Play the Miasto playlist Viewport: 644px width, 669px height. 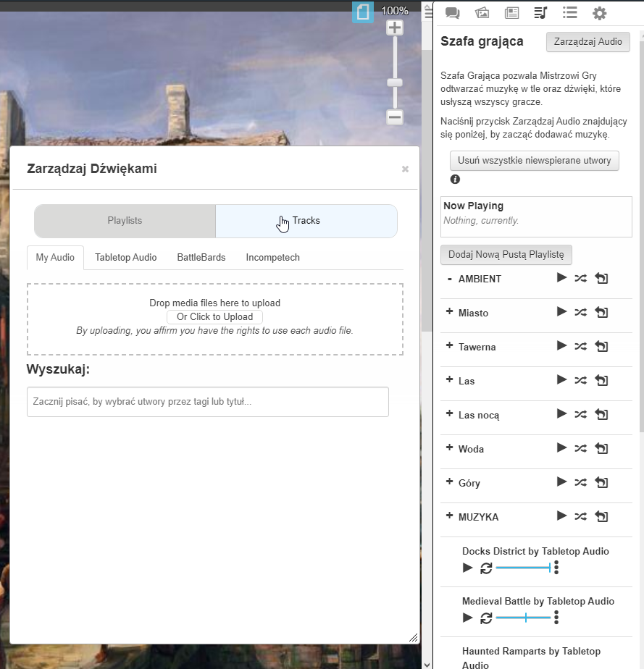pyautogui.click(x=561, y=312)
